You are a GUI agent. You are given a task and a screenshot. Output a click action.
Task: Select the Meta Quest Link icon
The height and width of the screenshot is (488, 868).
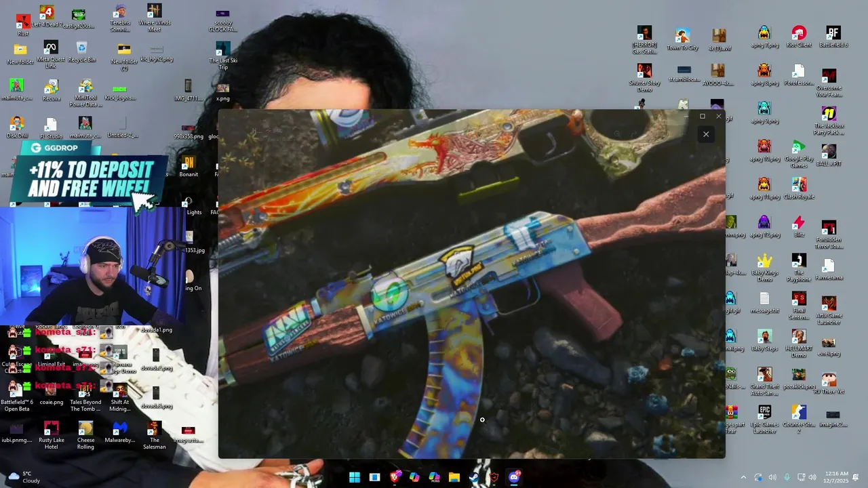tap(51, 54)
